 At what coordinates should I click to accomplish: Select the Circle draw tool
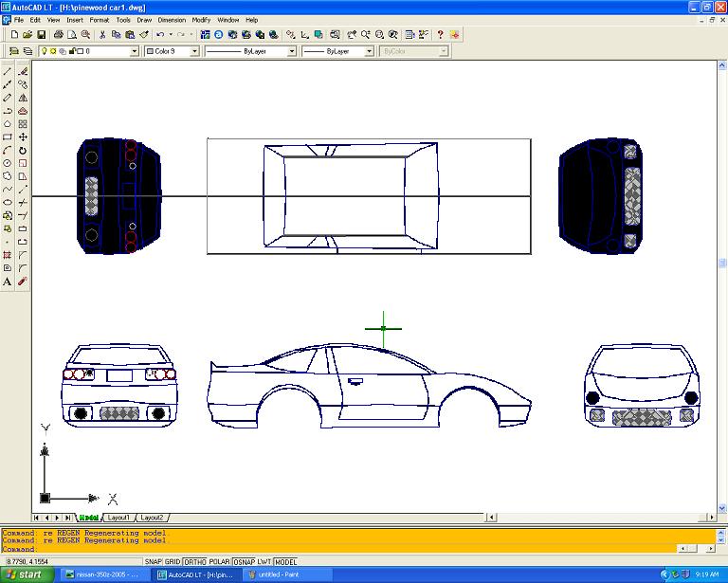pyautogui.click(x=8, y=163)
